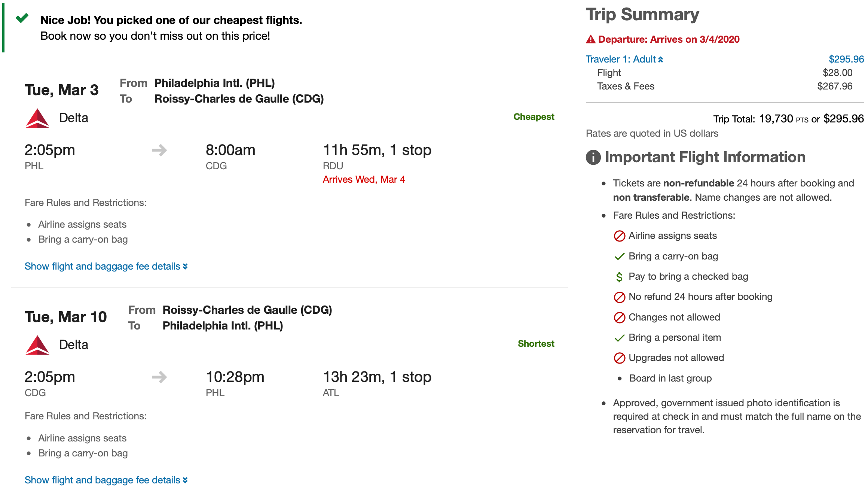Click the checkmark beside Bring a personal item

620,338
